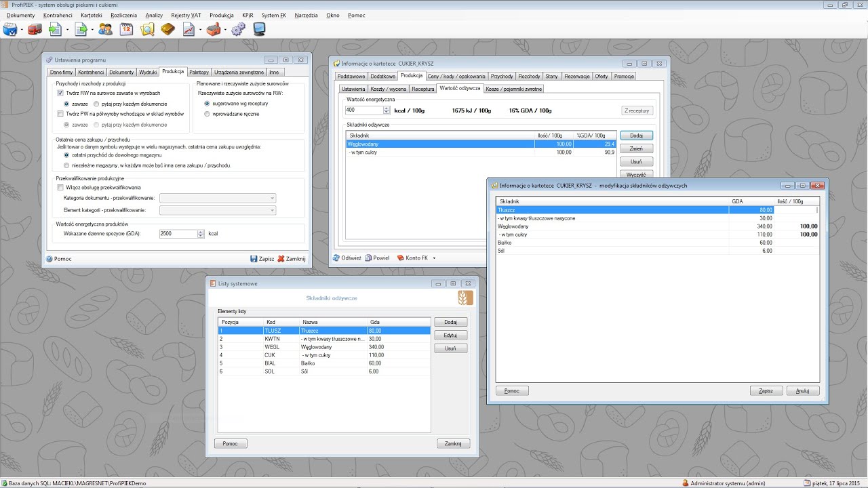The image size is (868, 488).
Task: Select 'pytaj przy każdym dokumencie' under Twórz RW
Action: click(x=96, y=104)
